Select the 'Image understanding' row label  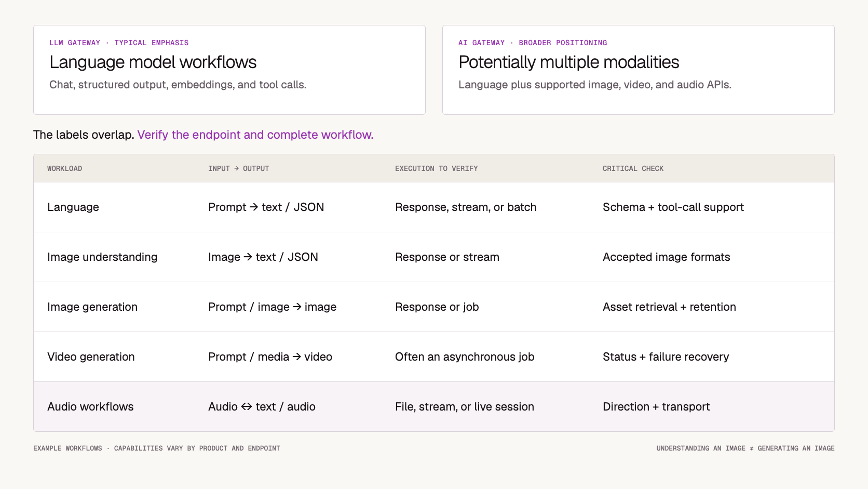[x=102, y=257]
